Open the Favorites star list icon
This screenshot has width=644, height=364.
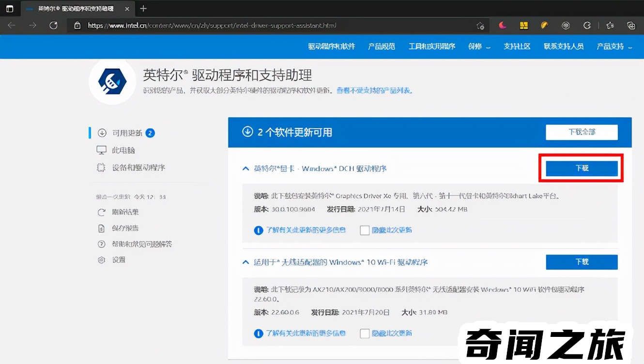coord(610,26)
